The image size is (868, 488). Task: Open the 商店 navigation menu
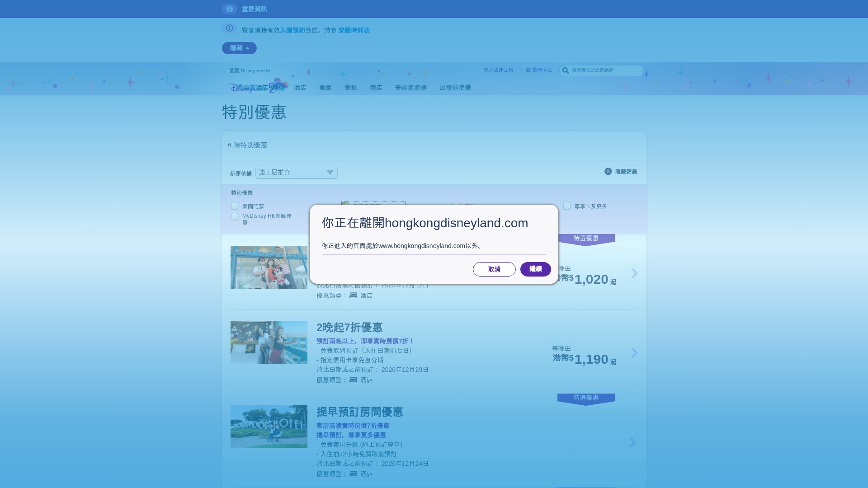tap(376, 88)
